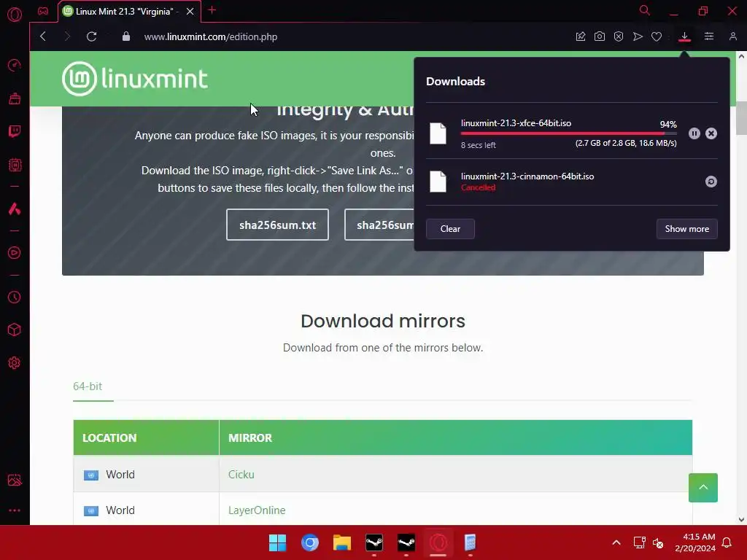Open the paper plane send icon
Viewport: 747px width, 560px height.
(638, 36)
